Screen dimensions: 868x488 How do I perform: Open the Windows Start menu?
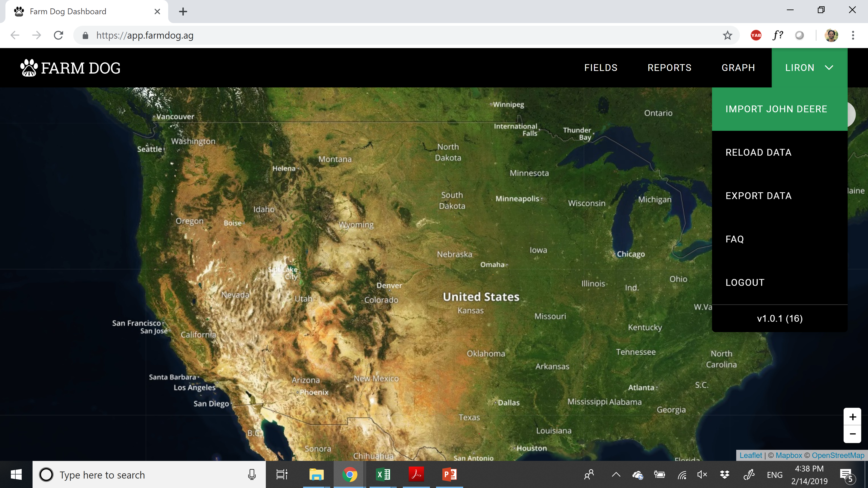tap(16, 474)
